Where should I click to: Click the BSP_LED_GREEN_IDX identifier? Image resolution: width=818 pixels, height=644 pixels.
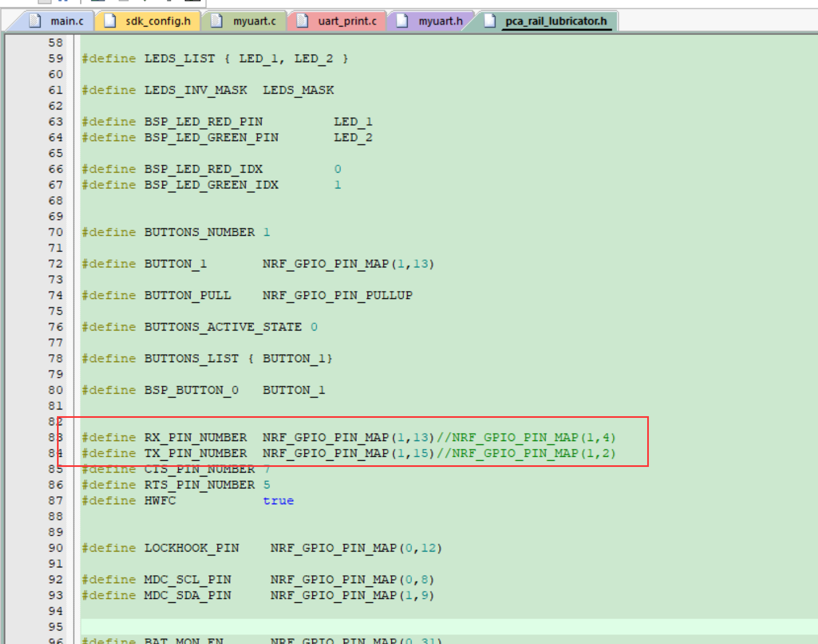coord(211,185)
